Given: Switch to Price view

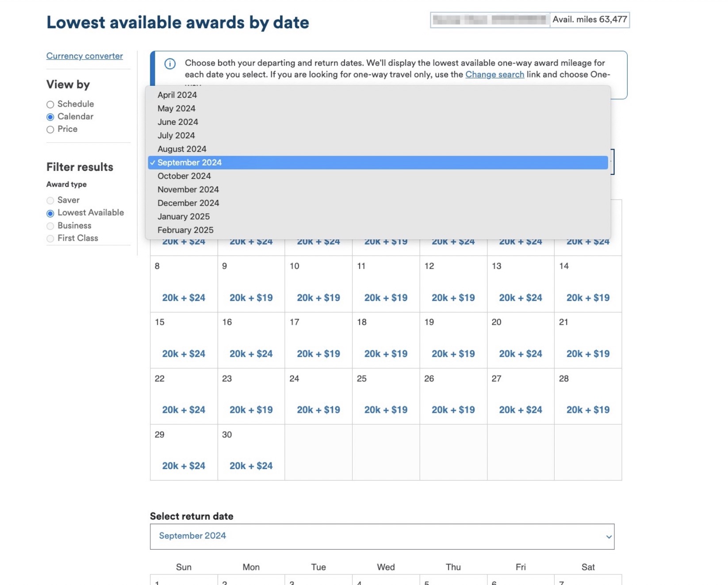Looking at the screenshot, I should click(x=50, y=130).
